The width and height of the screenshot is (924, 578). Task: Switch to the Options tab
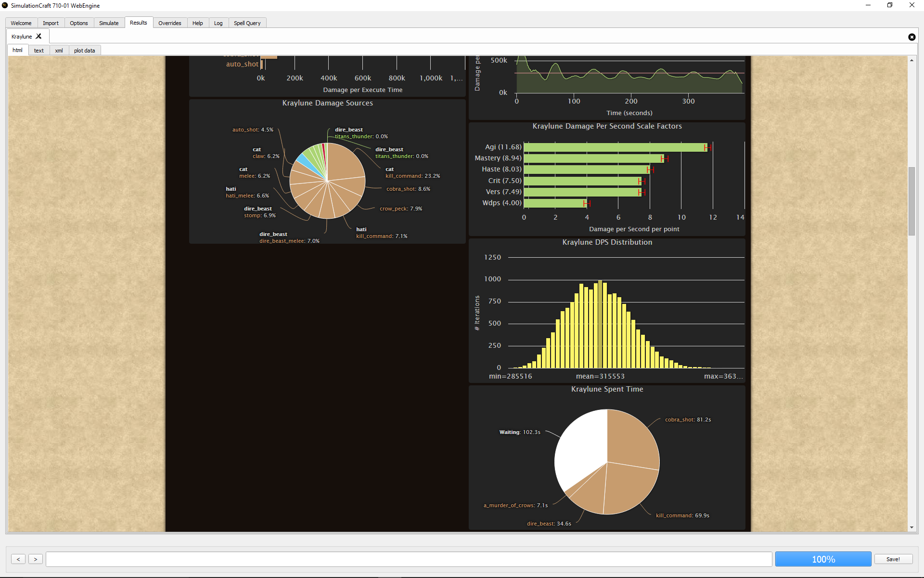point(79,23)
